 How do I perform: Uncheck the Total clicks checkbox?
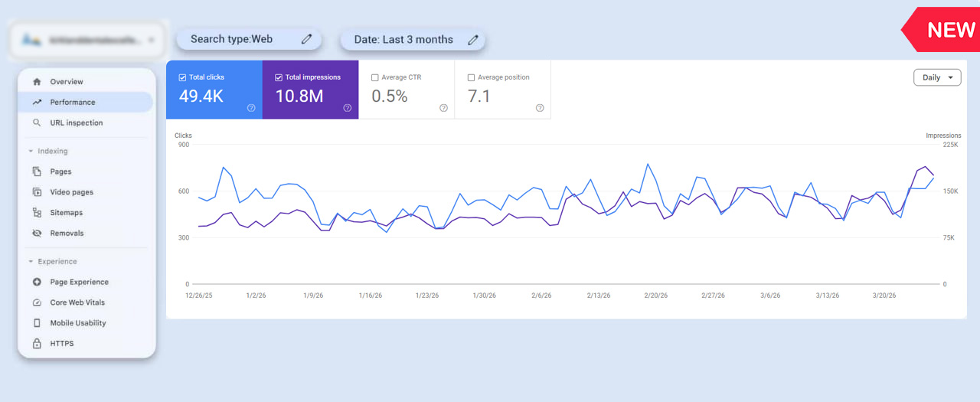pos(182,77)
